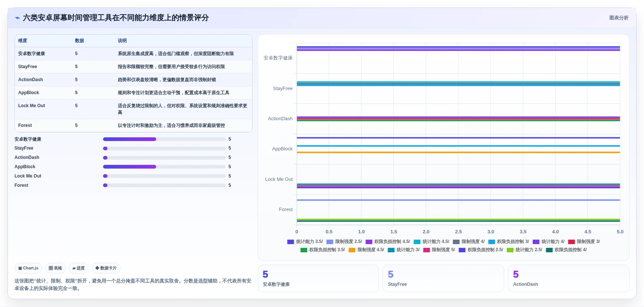Toggle the 统计能力 3/ legend series
This screenshot has width=644, height=307.
pos(403,250)
